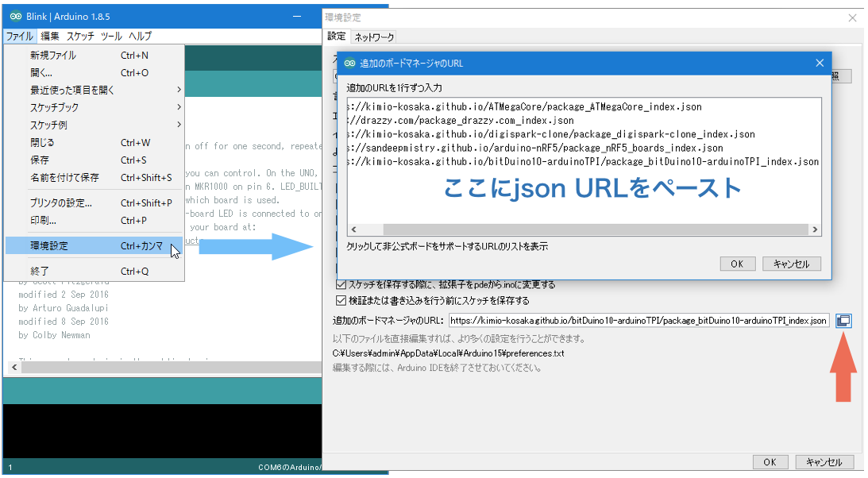
Task: Choose 名前を付けて保存 from the File menu
Action: [x=95, y=178]
